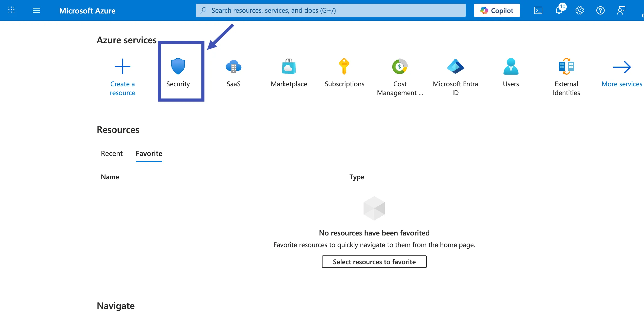This screenshot has width=644, height=315.
Task: Launch Cloud Shell
Action: [538, 10]
